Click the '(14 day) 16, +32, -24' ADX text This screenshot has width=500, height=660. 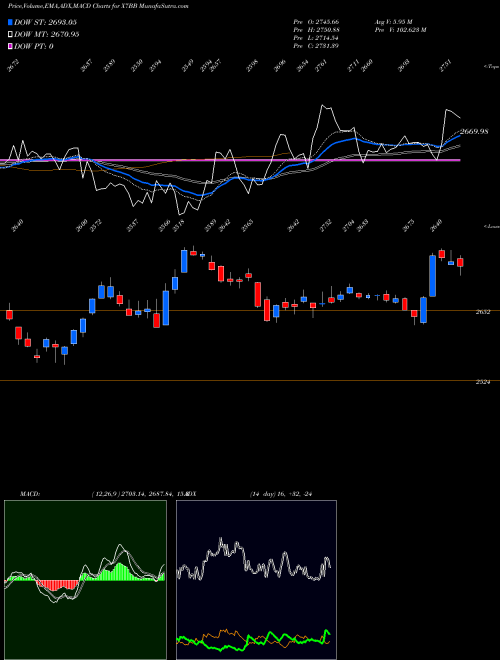point(281,493)
